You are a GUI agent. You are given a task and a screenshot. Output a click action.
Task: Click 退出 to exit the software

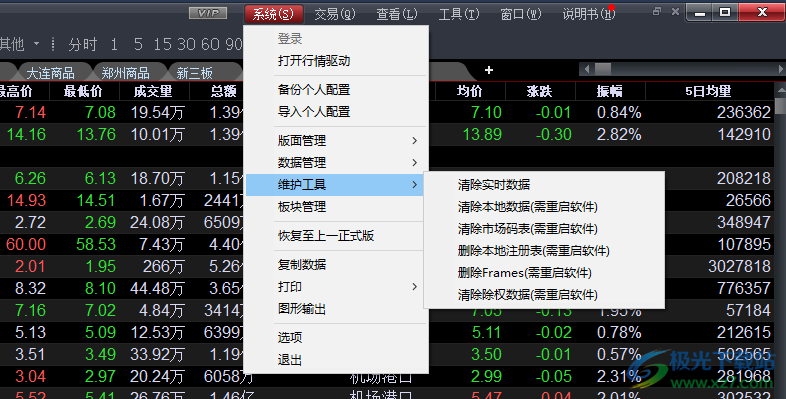tap(335, 360)
